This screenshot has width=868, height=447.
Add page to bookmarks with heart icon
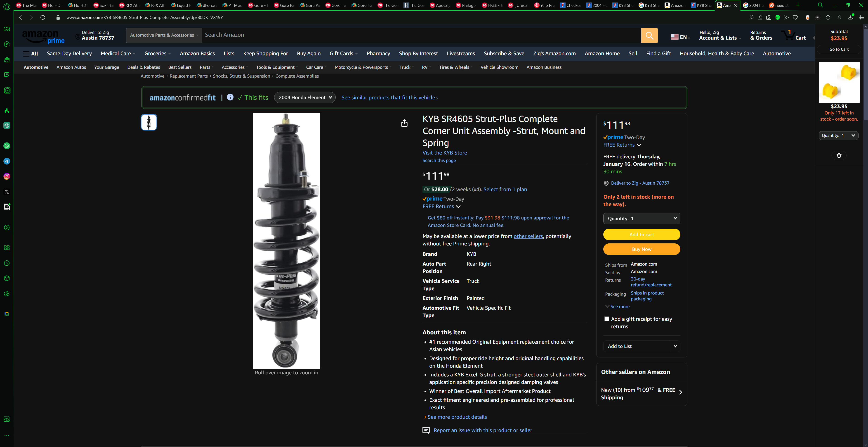click(795, 17)
